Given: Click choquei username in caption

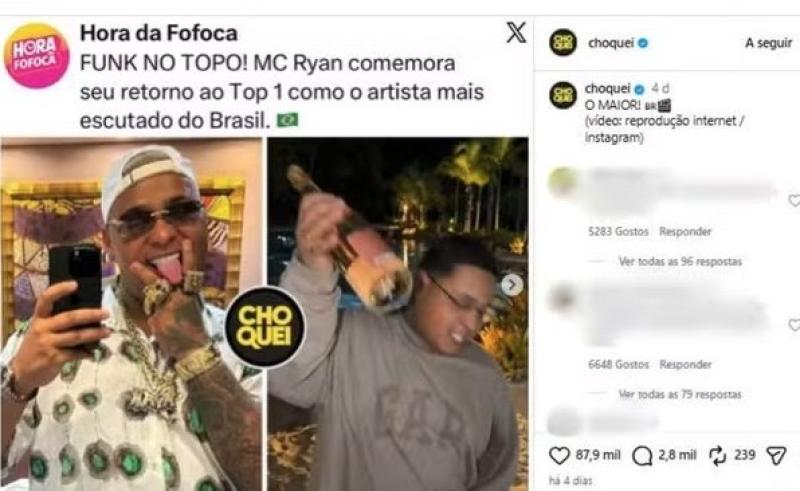Looking at the screenshot, I should (x=608, y=88).
